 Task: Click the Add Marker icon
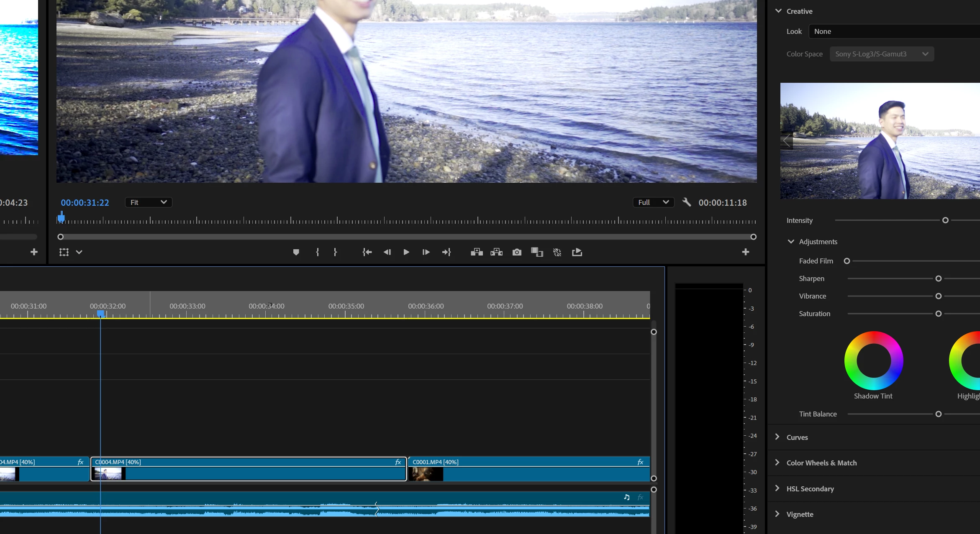pos(296,252)
